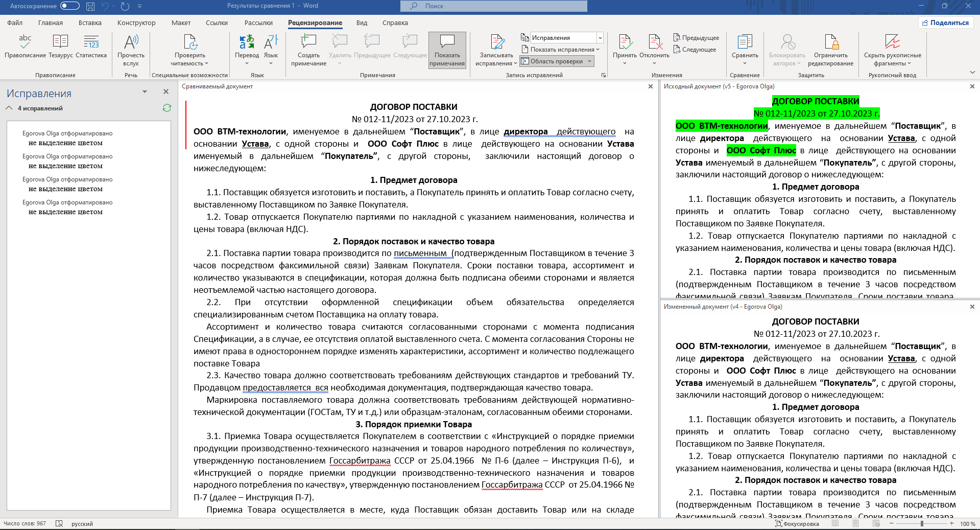Open the Исправления markup display combo box
Image resolution: width=980 pixels, height=530 pixels.
pyautogui.click(x=566, y=38)
